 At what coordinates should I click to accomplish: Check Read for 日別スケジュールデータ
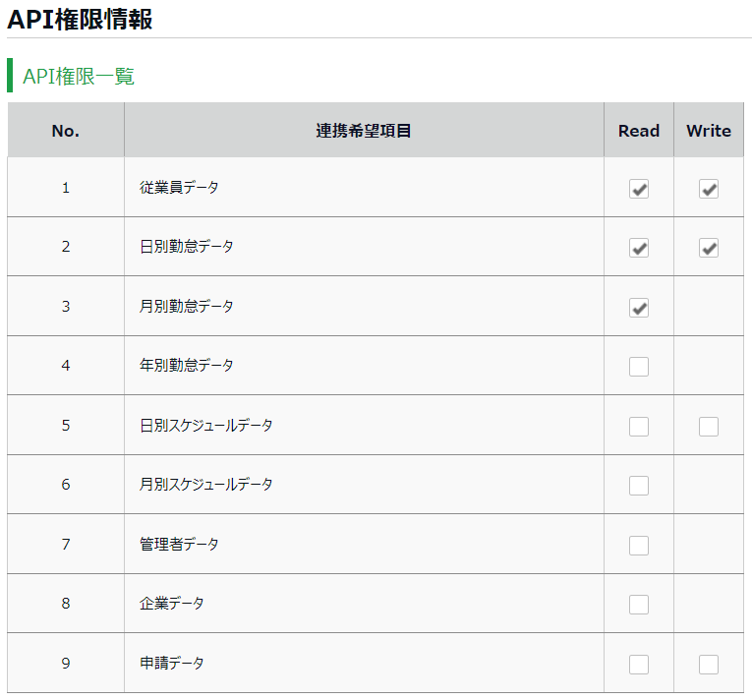coord(639,427)
